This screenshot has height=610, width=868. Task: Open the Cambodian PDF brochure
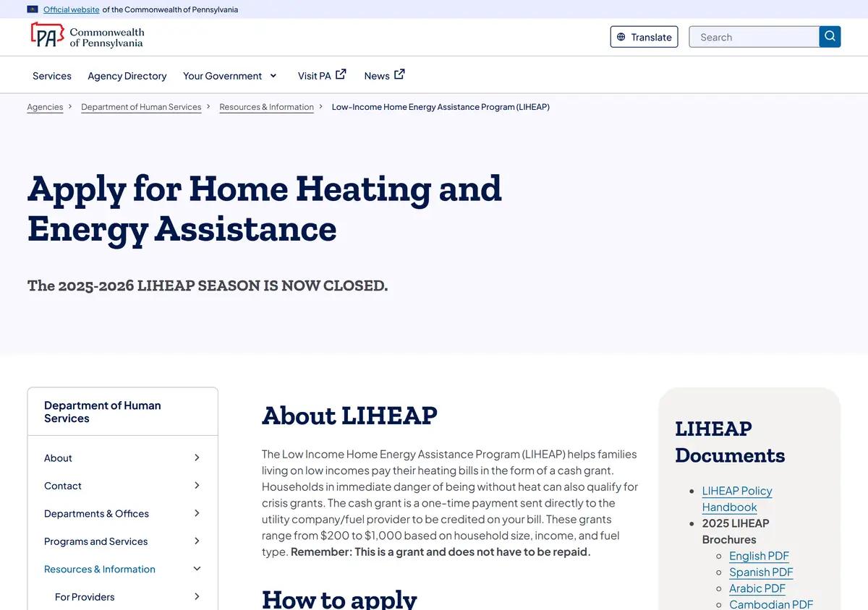click(x=771, y=604)
